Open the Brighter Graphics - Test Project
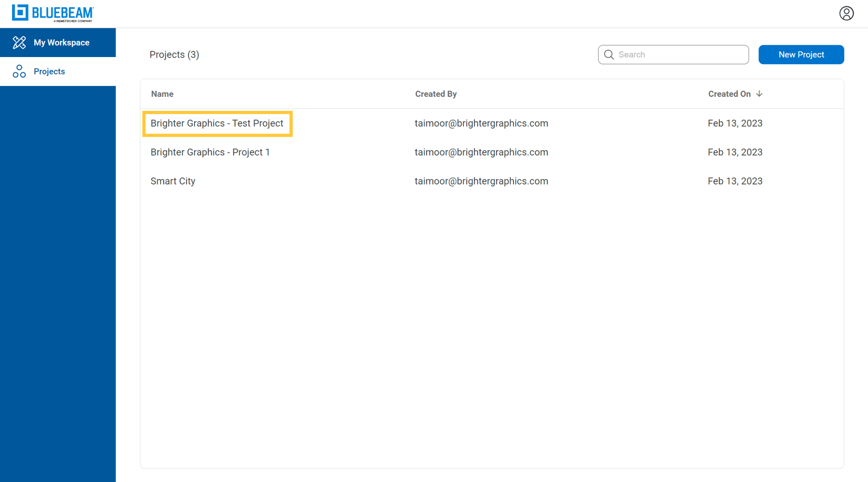This screenshot has width=868, height=482. click(217, 123)
